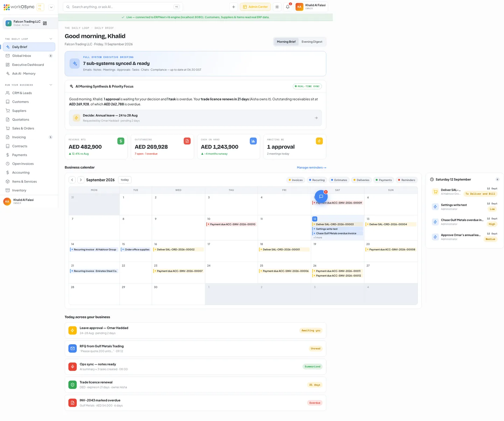The height and width of the screenshot is (421, 504).
Task: Click the Outstanding document icon
Action: click(187, 141)
